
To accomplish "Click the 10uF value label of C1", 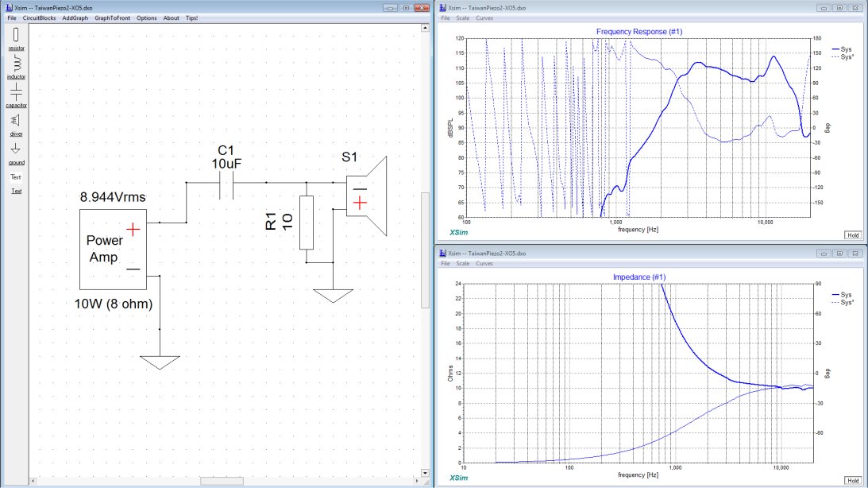I will 226,164.
